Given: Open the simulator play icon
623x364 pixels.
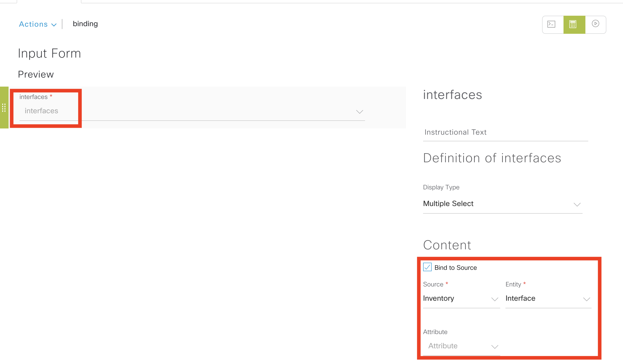Looking at the screenshot, I should pyautogui.click(x=595, y=24).
